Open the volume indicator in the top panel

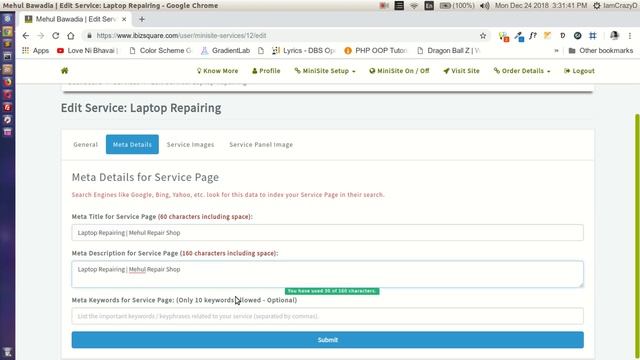point(484,6)
